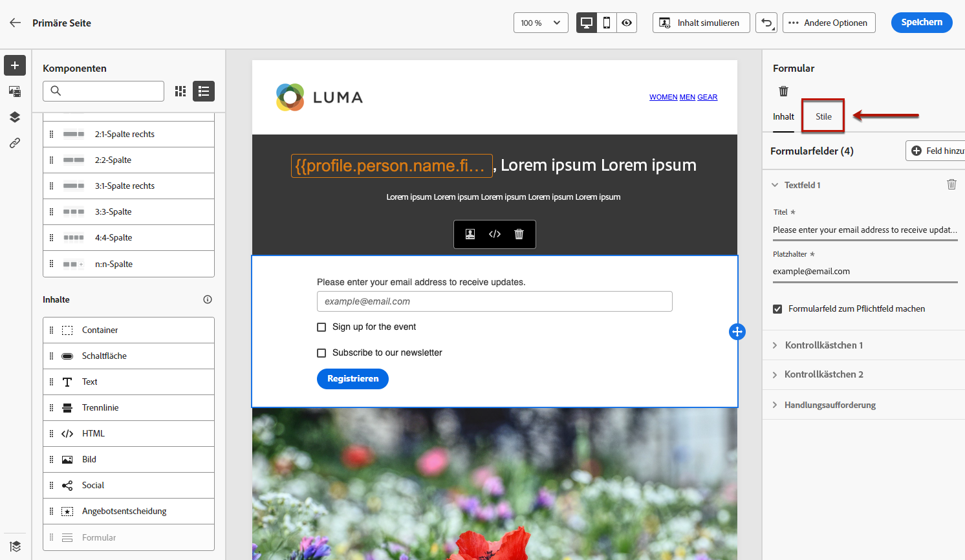Select the Trennlinie content component

(x=129, y=408)
